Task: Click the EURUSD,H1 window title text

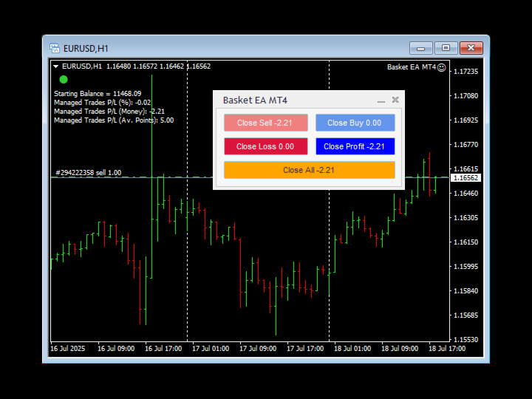Action: (86, 49)
